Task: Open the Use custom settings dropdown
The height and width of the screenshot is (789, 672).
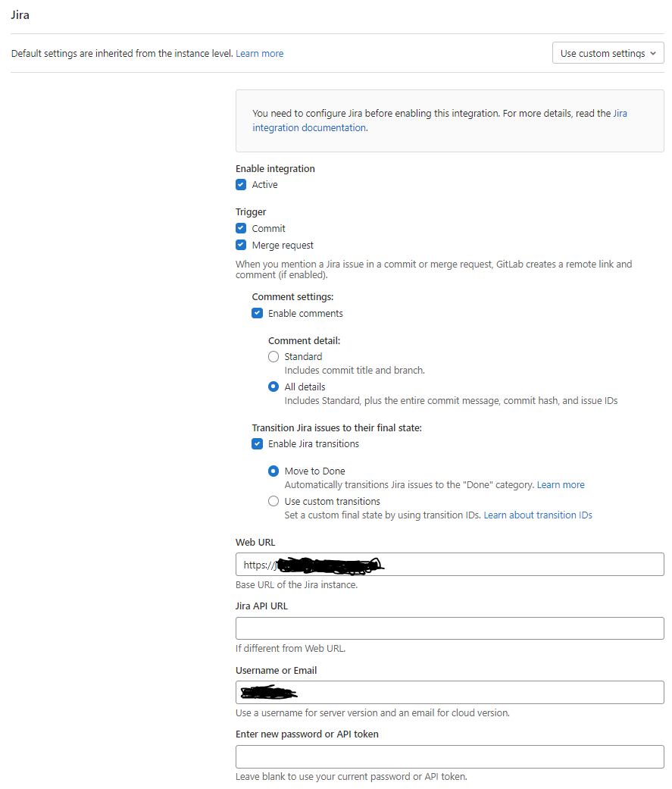Action: tap(608, 53)
